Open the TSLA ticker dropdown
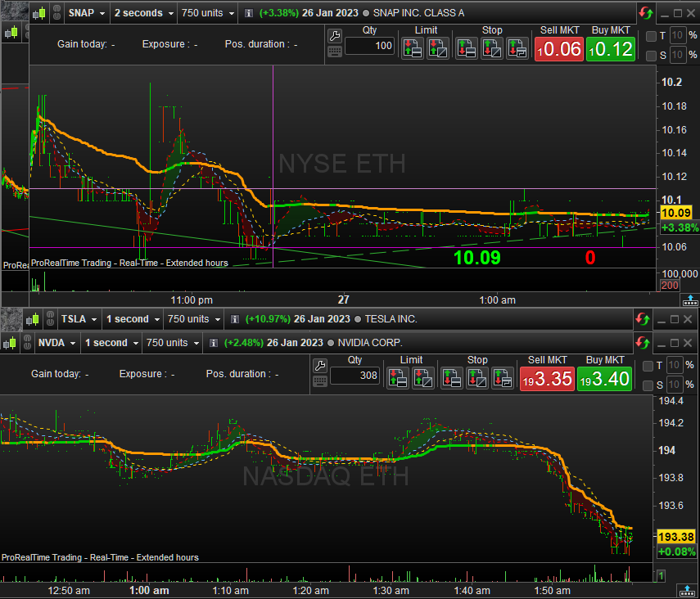The width and height of the screenshot is (700, 599). pyautogui.click(x=79, y=319)
